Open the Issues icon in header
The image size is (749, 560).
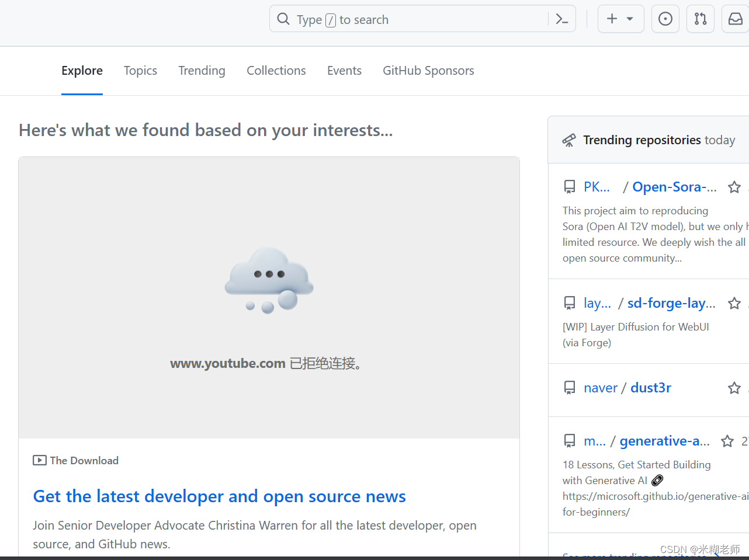pos(665,19)
